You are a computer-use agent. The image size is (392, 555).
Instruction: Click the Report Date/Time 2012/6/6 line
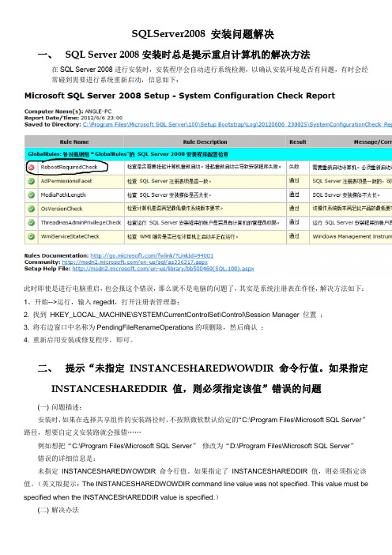click(73, 118)
